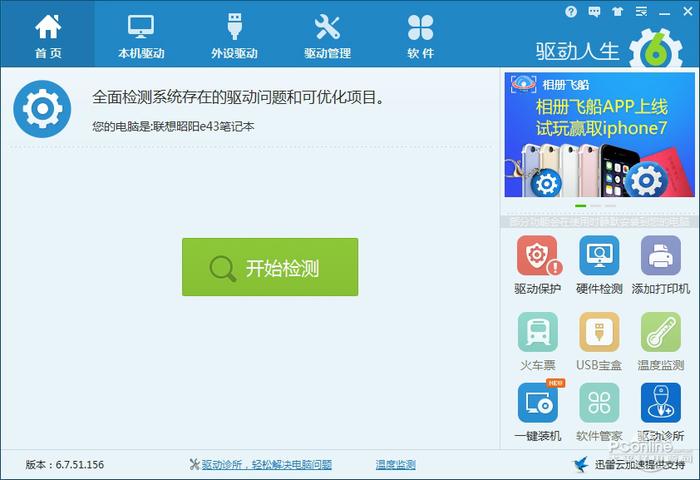700x480 pixels.
Task: Change skin via the shirt icon
Action: pyautogui.click(x=616, y=12)
